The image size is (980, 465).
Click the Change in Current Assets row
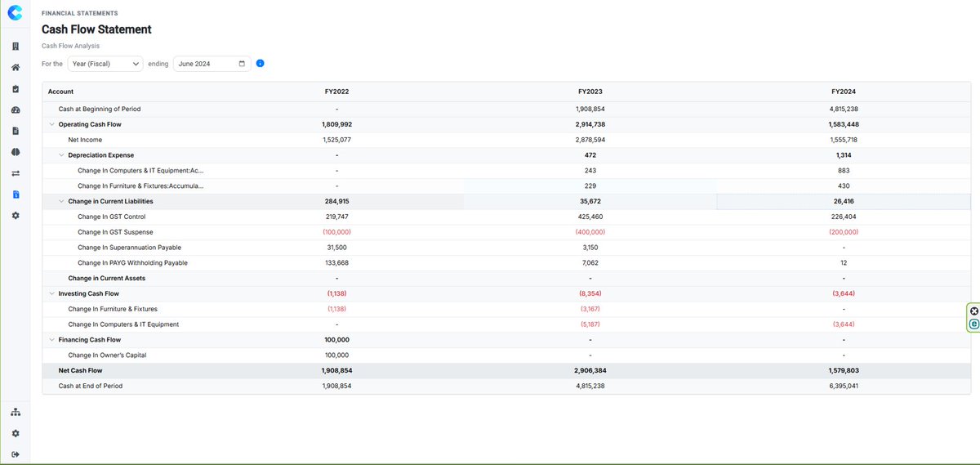click(x=506, y=279)
